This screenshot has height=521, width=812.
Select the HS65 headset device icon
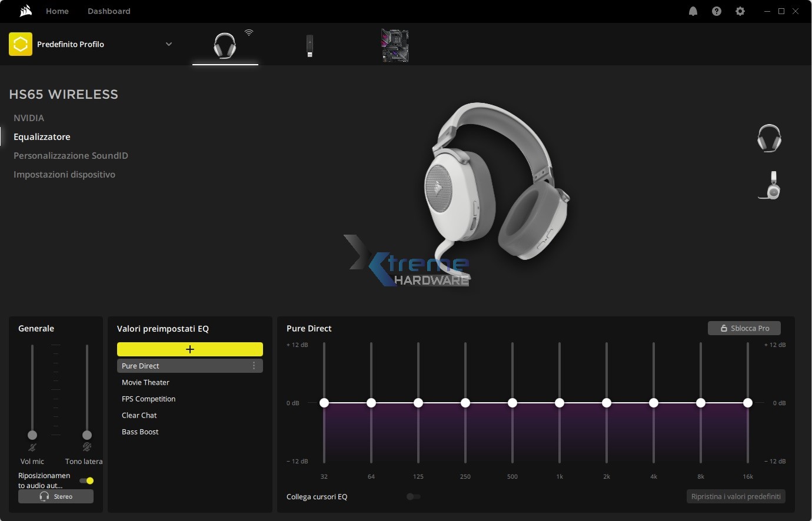click(x=225, y=45)
